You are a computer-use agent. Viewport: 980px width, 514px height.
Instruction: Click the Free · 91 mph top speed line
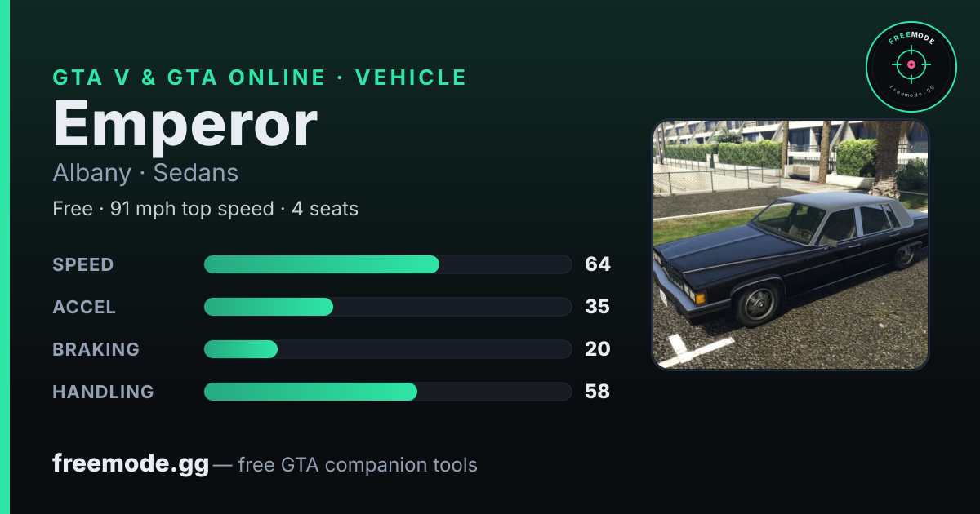coord(206,209)
